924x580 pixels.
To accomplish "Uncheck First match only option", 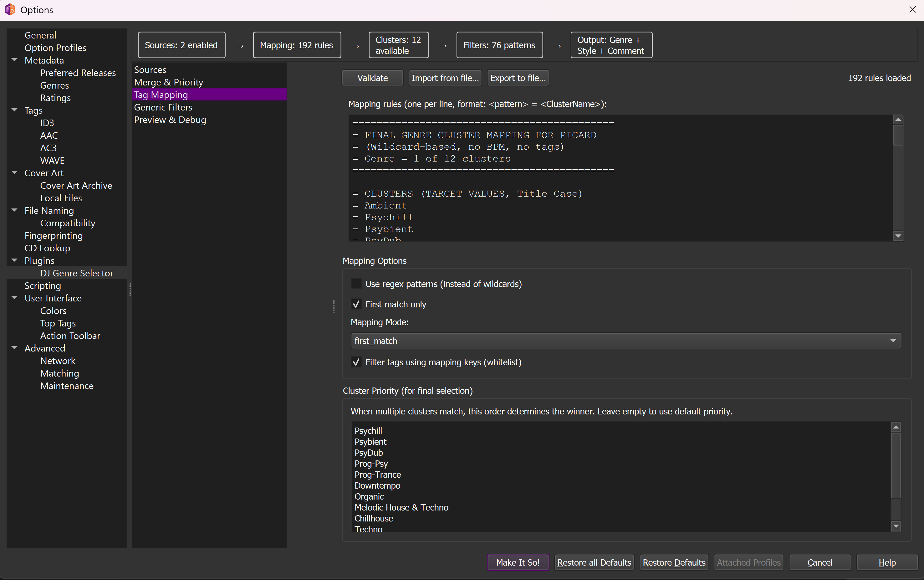I will (356, 304).
